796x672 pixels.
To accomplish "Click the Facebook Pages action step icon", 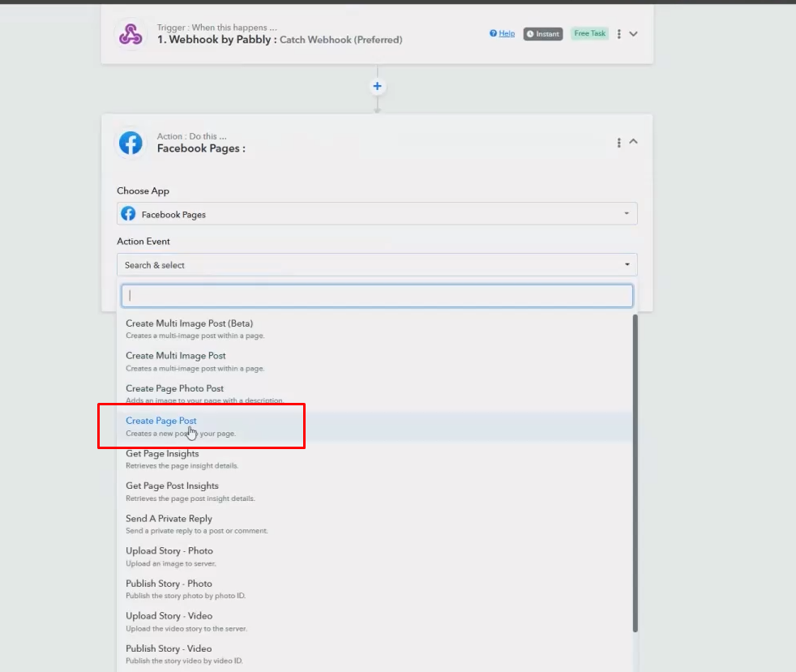I will (131, 143).
